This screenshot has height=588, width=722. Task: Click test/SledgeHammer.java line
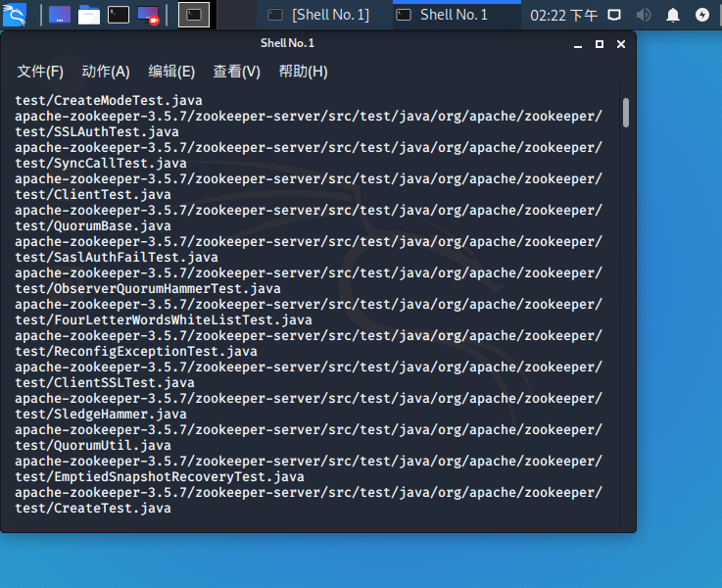[101, 414]
